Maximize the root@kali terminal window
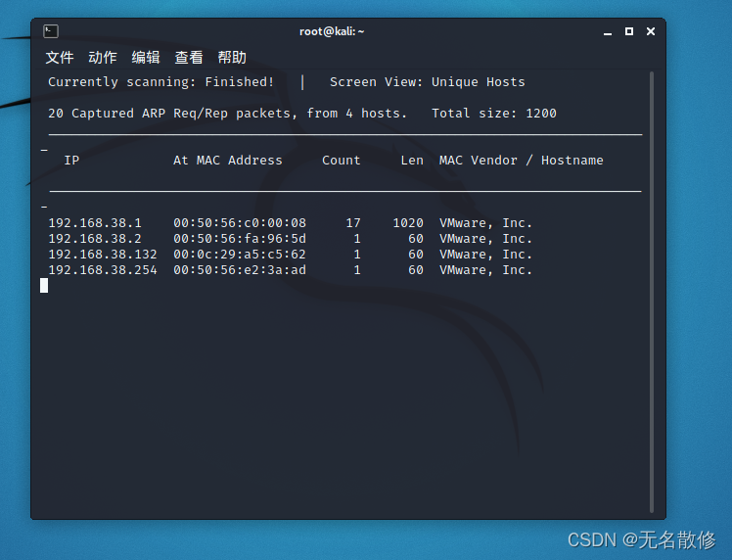This screenshot has height=560, width=732. 629,31
